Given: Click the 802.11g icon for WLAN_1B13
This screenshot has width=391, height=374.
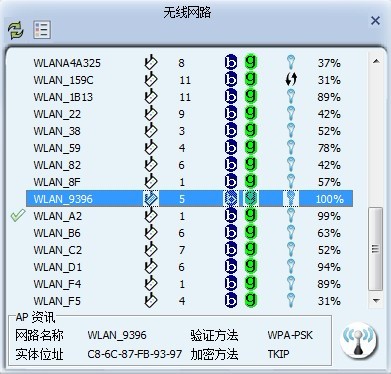Looking at the screenshot, I should click(x=250, y=96).
